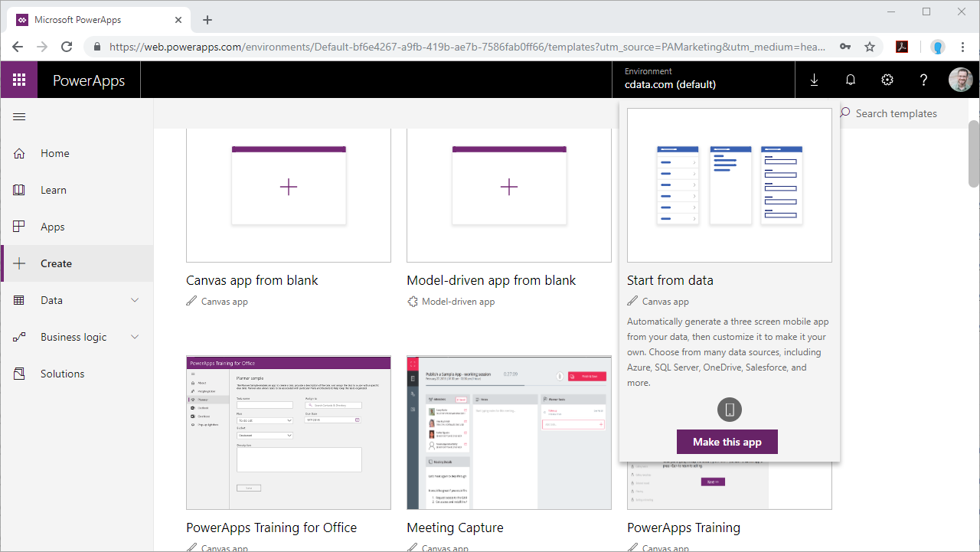Open Solutions in sidebar
Screen dimensions: 980x552
coord(77,374)
